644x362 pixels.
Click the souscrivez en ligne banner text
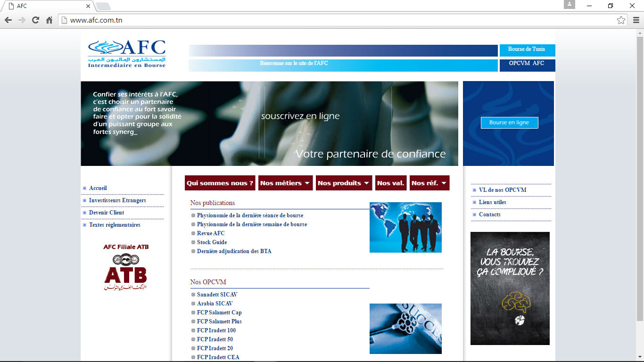pyautogui.click(x=300, y=116)
